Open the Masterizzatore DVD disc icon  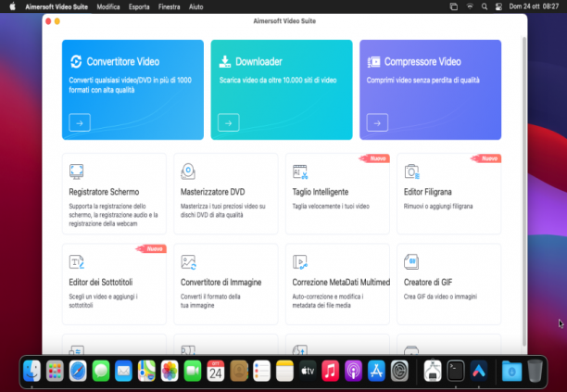click(188, 171)
